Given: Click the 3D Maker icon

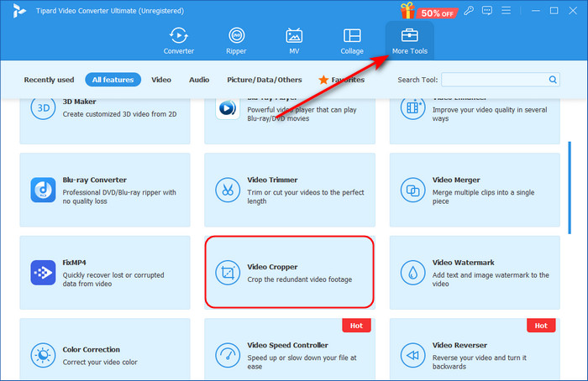Looking at the screenshot, I should click(43, 108).
